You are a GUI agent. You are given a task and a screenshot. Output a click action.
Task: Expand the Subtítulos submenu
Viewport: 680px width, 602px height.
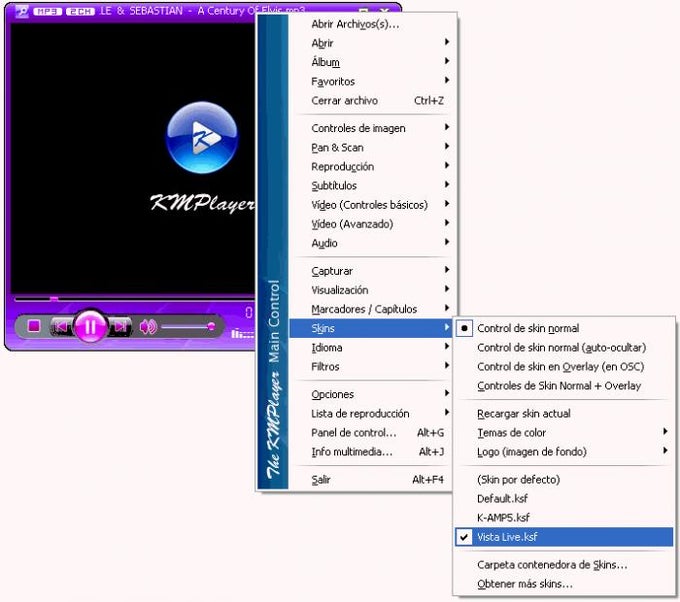click(372, 185)
